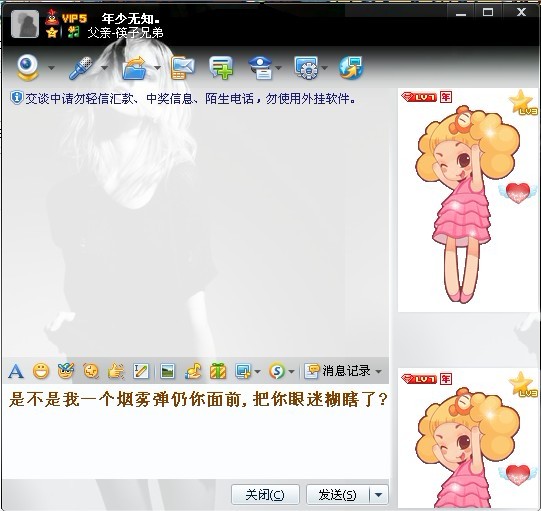This screenshot has height=511, width=541.
Task: Maximize the chat window
Action: pos(488,12)
